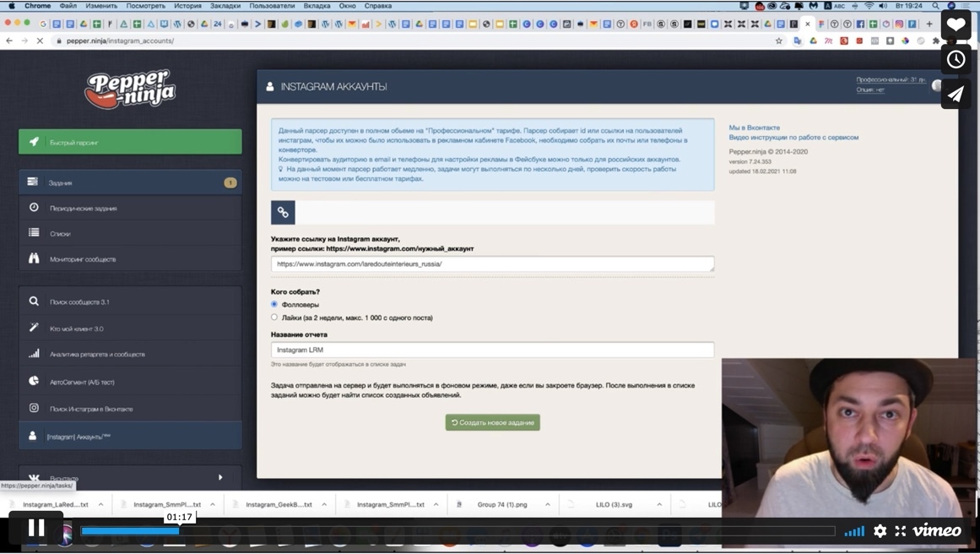Image resolution: width=980 pixels, height=554 pixels.
Task: Click the Vimeo logo in player
Action: 937,531
